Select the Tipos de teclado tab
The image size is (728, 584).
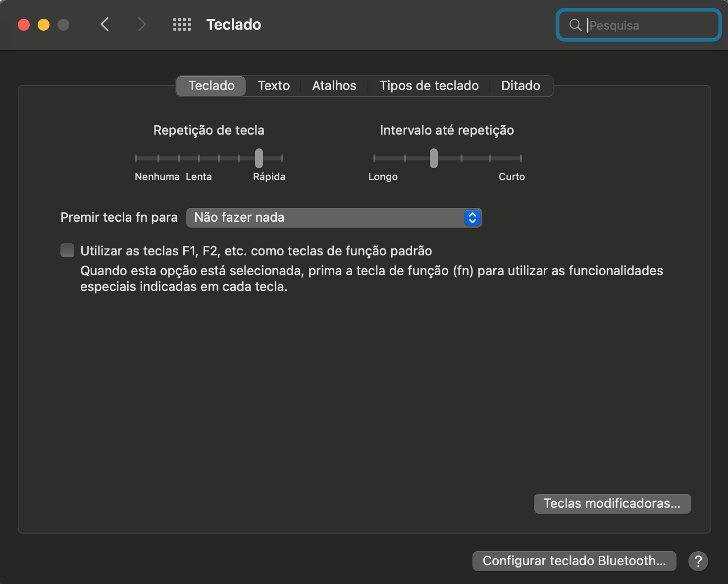pos(429,86)
